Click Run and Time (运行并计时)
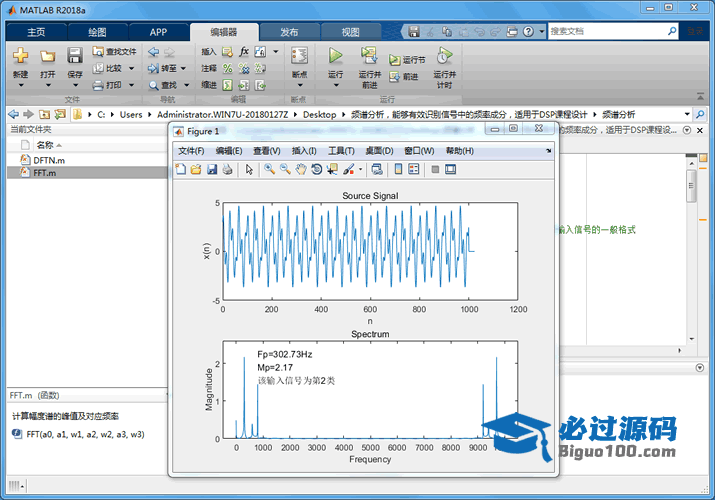 click(x=444, y=56)
